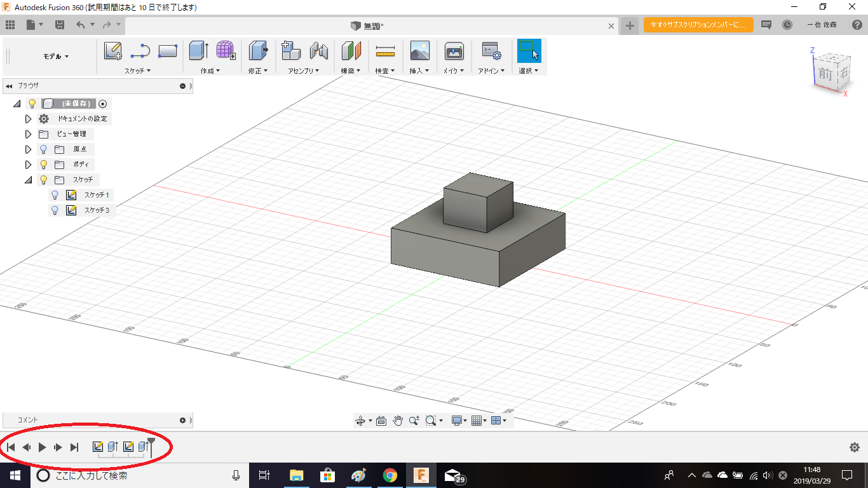Click the Windows search box

(x=139, y=475)
